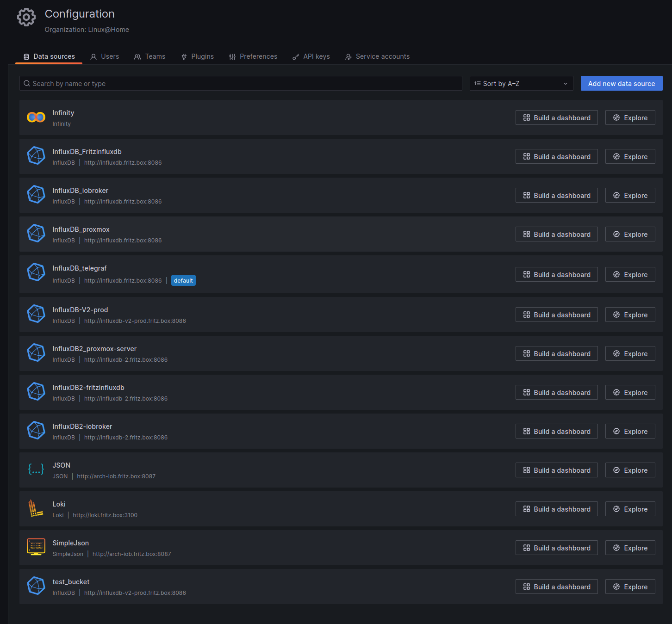Click the InfluxDB_iobroker logo icon
The width and height of the screenshot is (672, 624).
(36, 195)
